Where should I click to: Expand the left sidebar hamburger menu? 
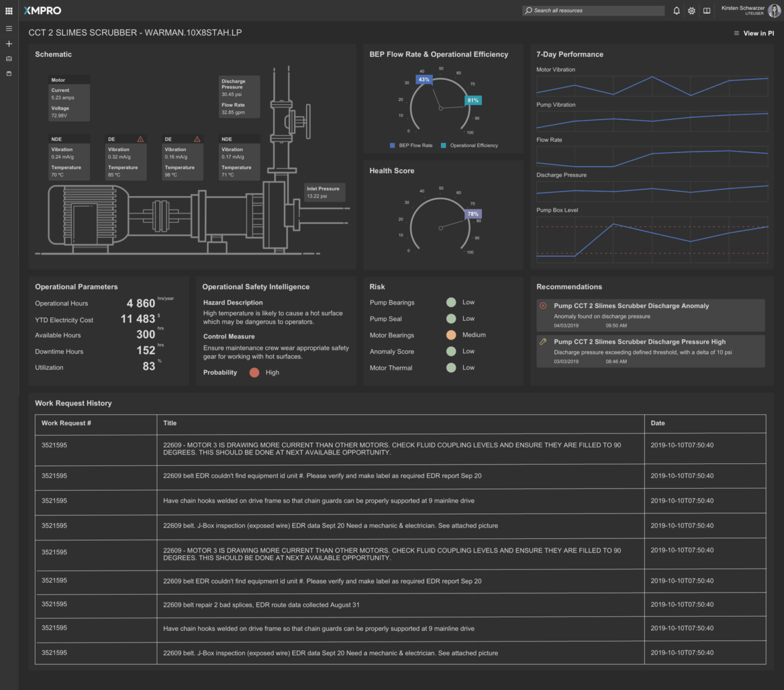(x=9, y=29)
